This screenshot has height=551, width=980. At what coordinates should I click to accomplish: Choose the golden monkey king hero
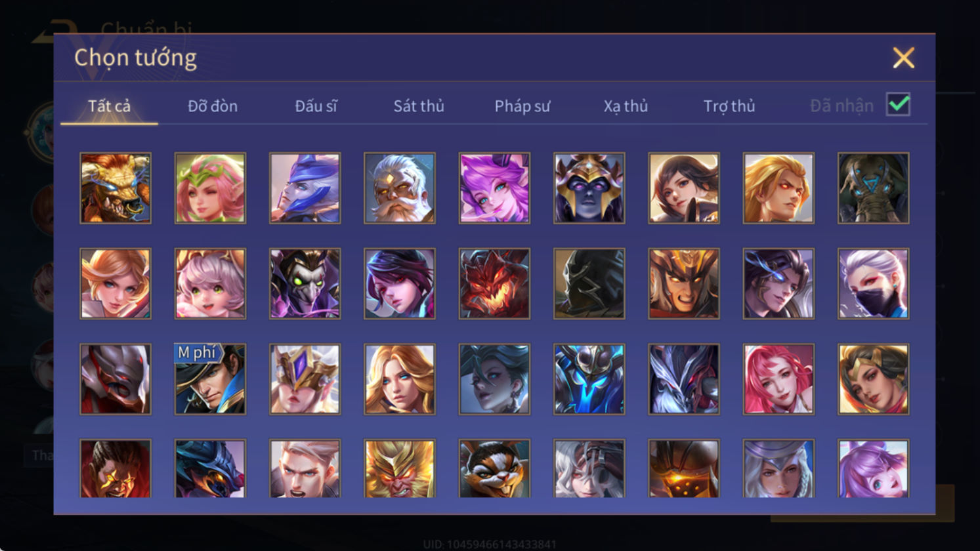point(399,468)
